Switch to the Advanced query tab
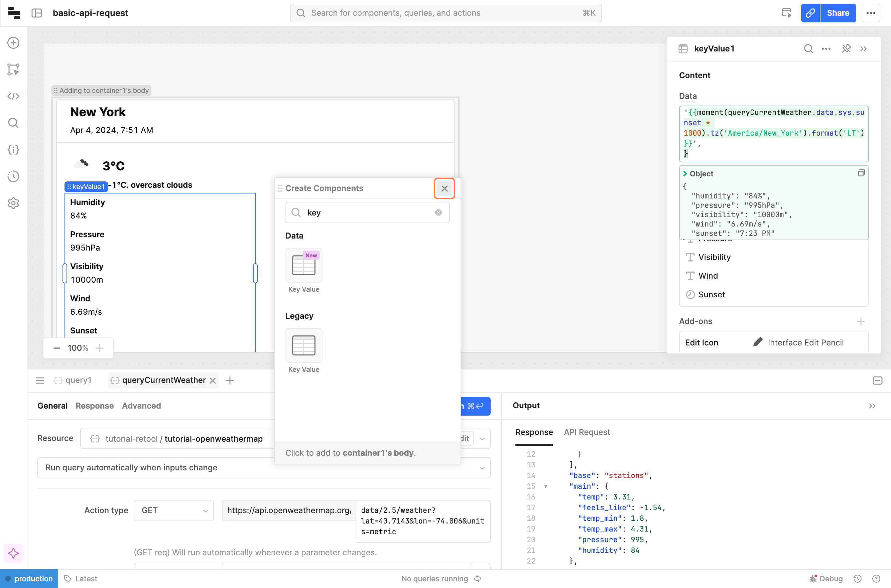891x588 pixels. pos(141,406)
